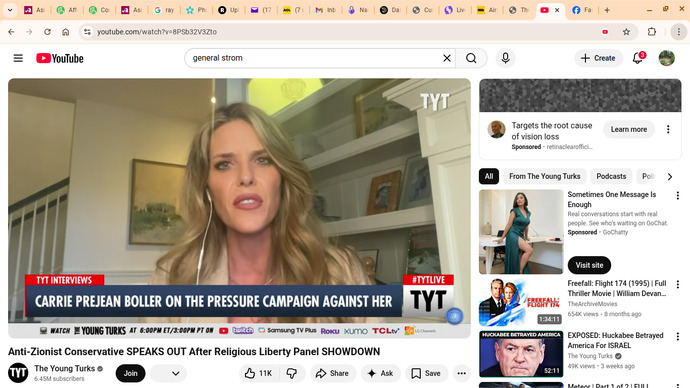Switch to the Facebook tab
The height and width of the screenshot is (388, 690).
click(581, 10)
